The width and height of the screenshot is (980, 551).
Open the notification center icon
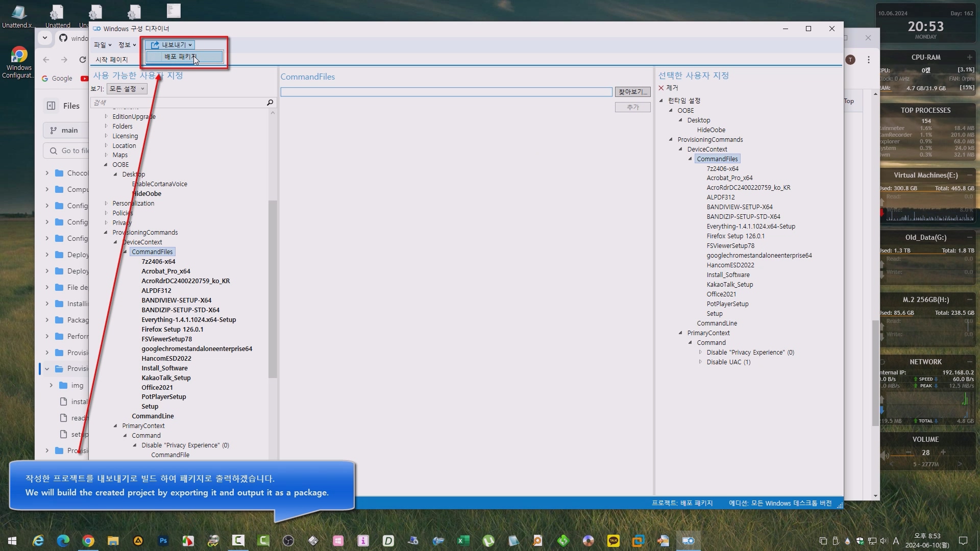tap(963, 541)
